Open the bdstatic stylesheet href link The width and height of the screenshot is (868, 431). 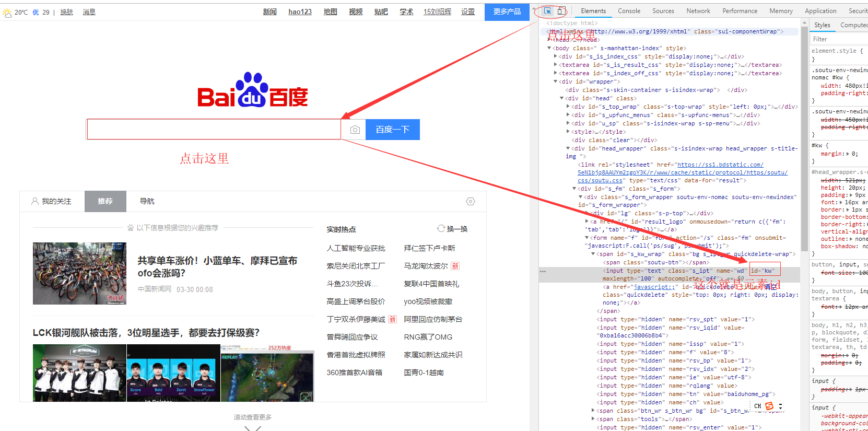[x=683, y=172]
